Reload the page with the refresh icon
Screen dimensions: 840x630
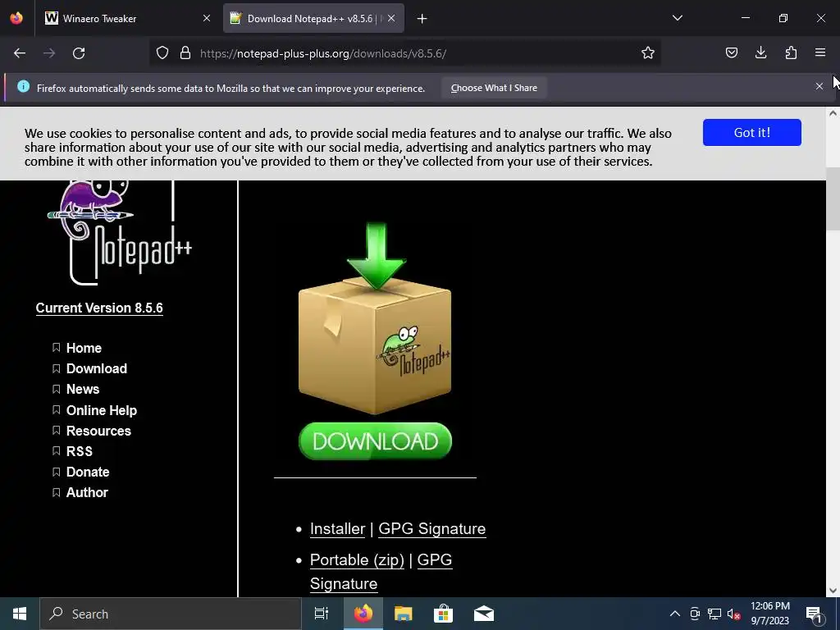click(79, 53)
